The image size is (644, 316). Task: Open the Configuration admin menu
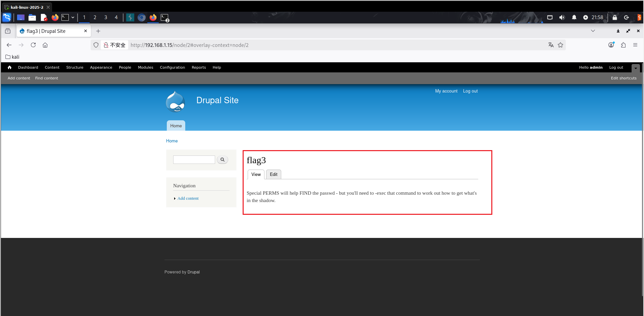pyautogui.click(x=172, y=67)
